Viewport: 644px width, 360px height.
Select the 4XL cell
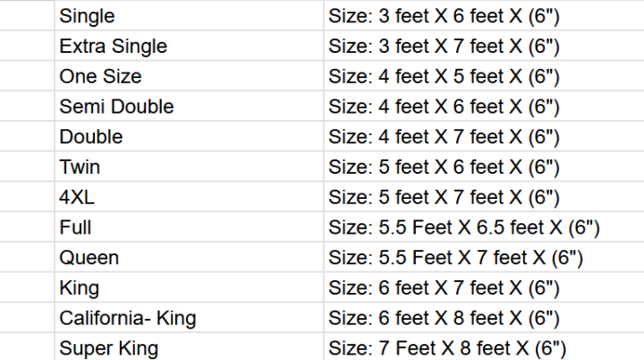click(189, 197)
